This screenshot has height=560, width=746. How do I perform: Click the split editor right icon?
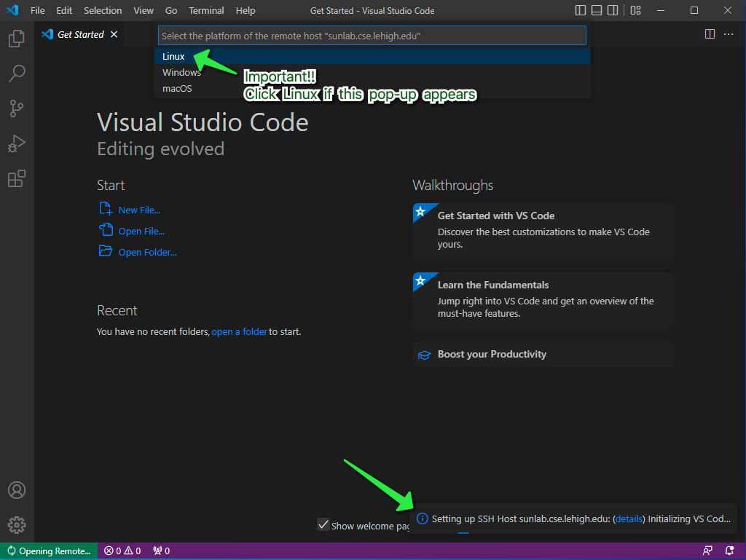pos(710,34)
